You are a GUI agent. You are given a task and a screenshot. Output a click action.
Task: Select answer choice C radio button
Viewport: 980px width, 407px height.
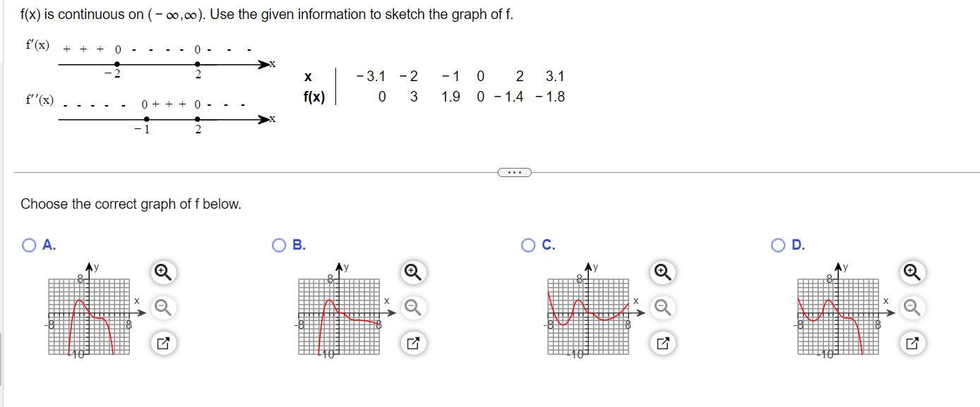coord(528,246)
